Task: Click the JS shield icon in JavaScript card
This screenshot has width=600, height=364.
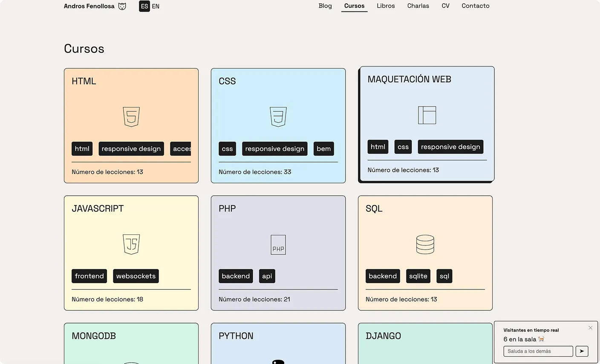Action: pyautogui.click(x=131, y=244)
